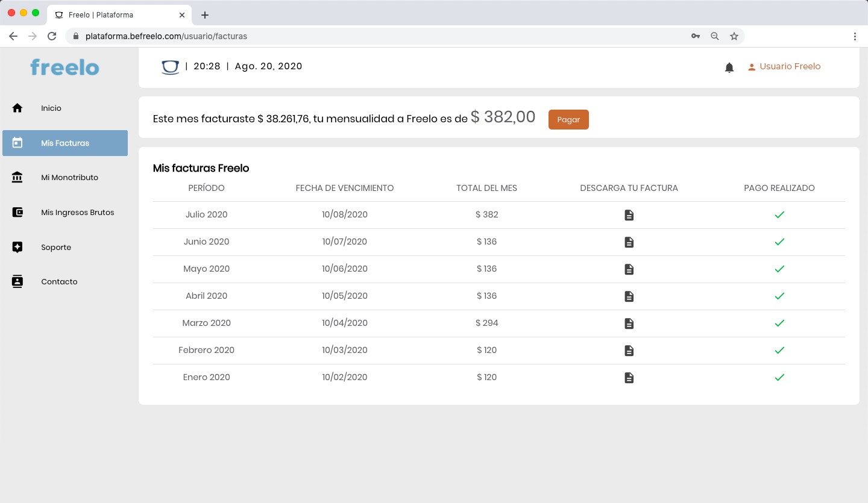Click the header date Ago. 20, 2020
Image resolution: width=868 pixels, height=503 pixels.
268,66
